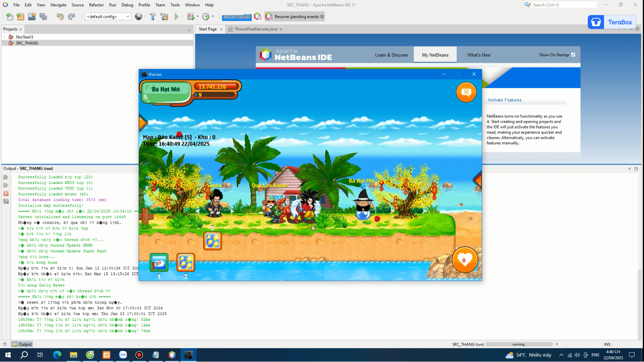Click the orange arrow on game's left edge

click(143, 123)
